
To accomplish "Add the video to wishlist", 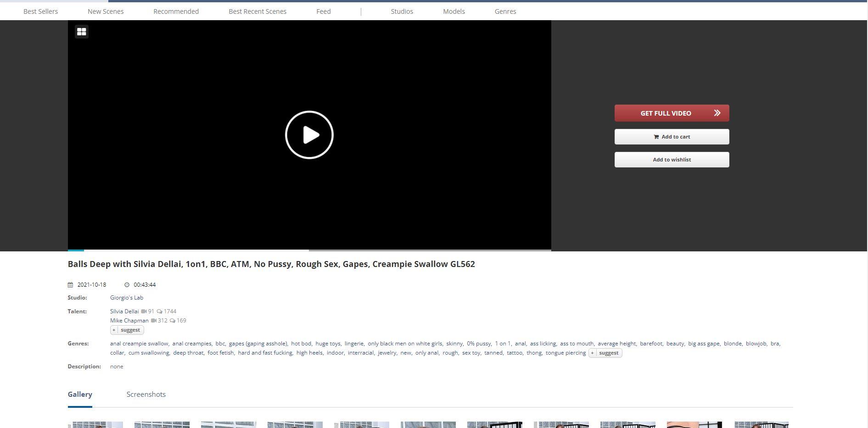I will coord(672,160).
